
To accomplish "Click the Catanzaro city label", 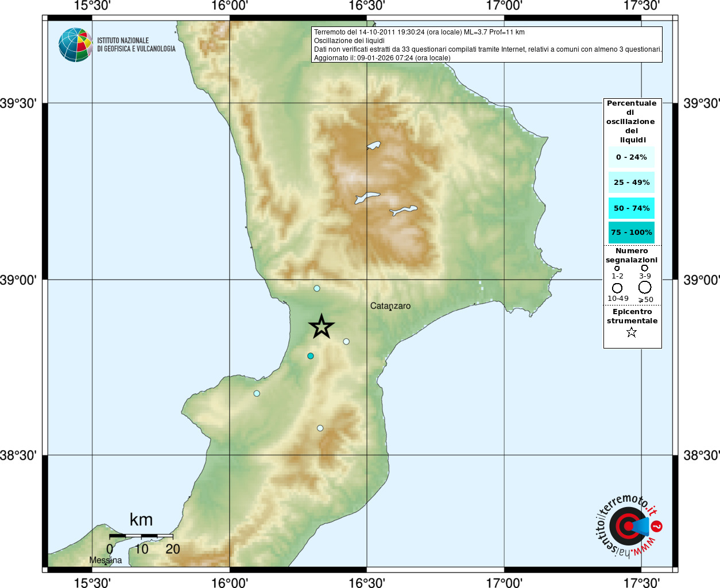I will click(x=390, y=306).
